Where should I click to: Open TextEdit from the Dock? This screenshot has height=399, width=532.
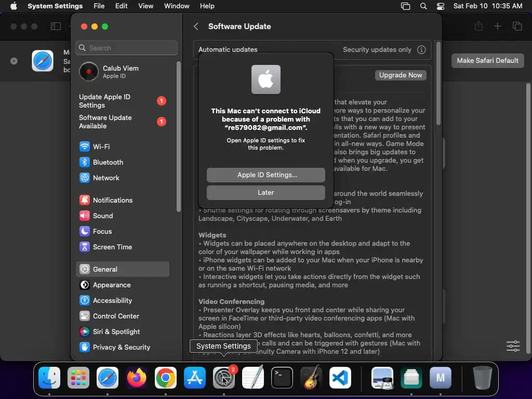[253, 378]
